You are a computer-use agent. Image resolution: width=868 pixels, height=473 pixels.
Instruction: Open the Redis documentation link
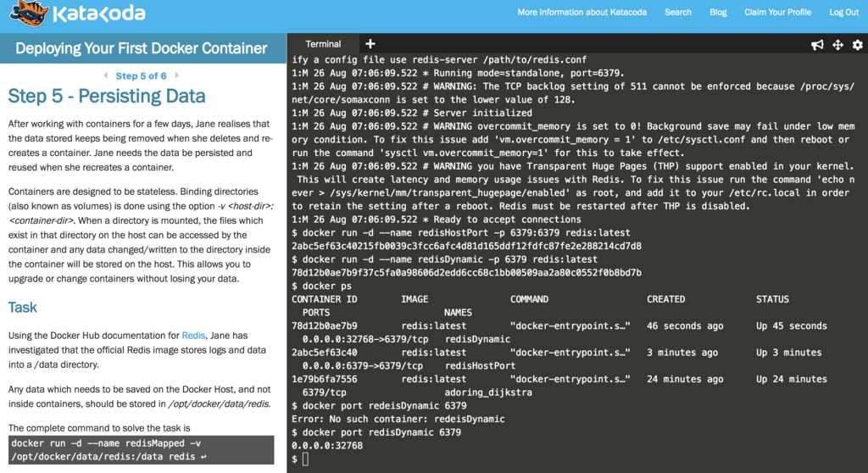[x=193, y=336]
